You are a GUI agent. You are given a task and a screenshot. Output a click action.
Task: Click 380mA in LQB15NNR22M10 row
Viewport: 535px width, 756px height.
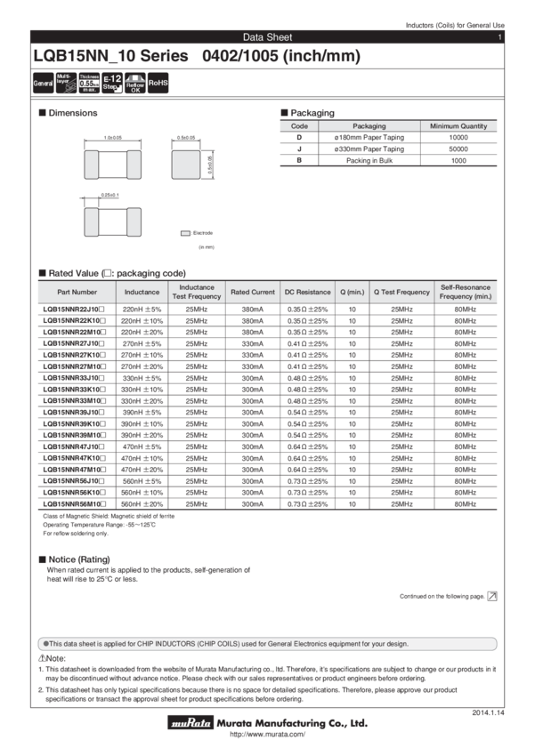(x=253, y=333)
